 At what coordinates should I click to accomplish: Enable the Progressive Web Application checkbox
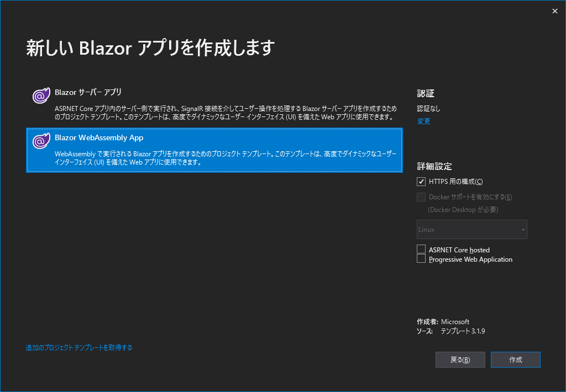pos(421,258)
